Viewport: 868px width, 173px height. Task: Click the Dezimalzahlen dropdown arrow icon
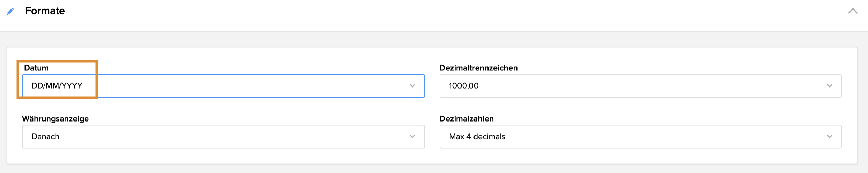(x=830, y=137)
